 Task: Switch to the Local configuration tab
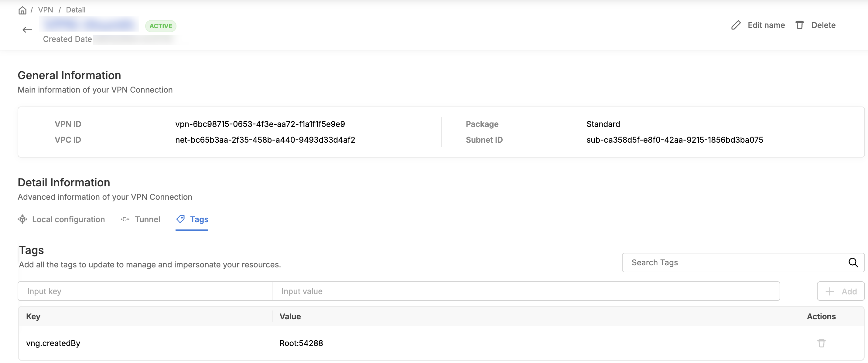(68, 219)
